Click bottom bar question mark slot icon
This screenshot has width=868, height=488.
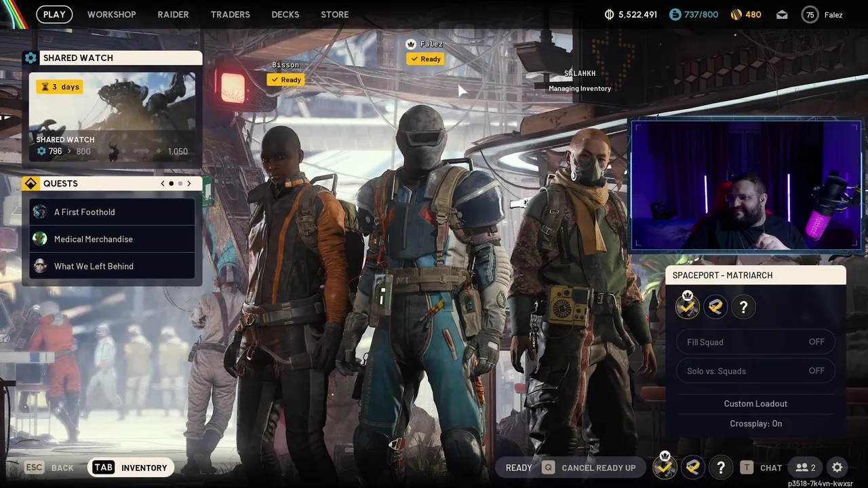point(720,467)
